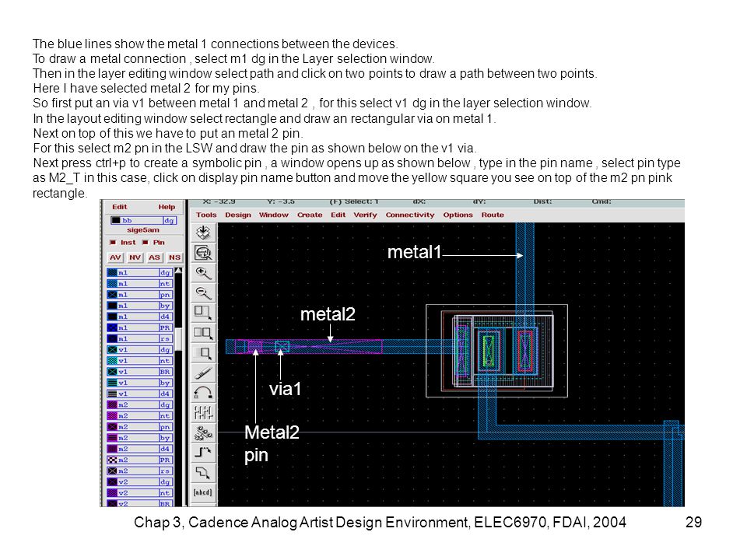This screenshot has height=560, width=747.
Task: Select the m2 dg layer row
Action: click(x=139, y=404)
